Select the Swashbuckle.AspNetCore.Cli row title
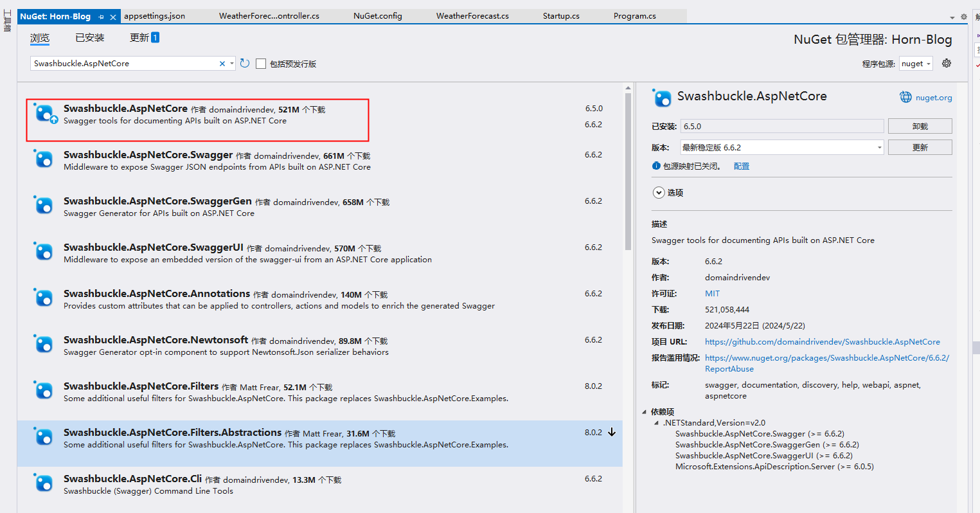 tap(132, 479)
